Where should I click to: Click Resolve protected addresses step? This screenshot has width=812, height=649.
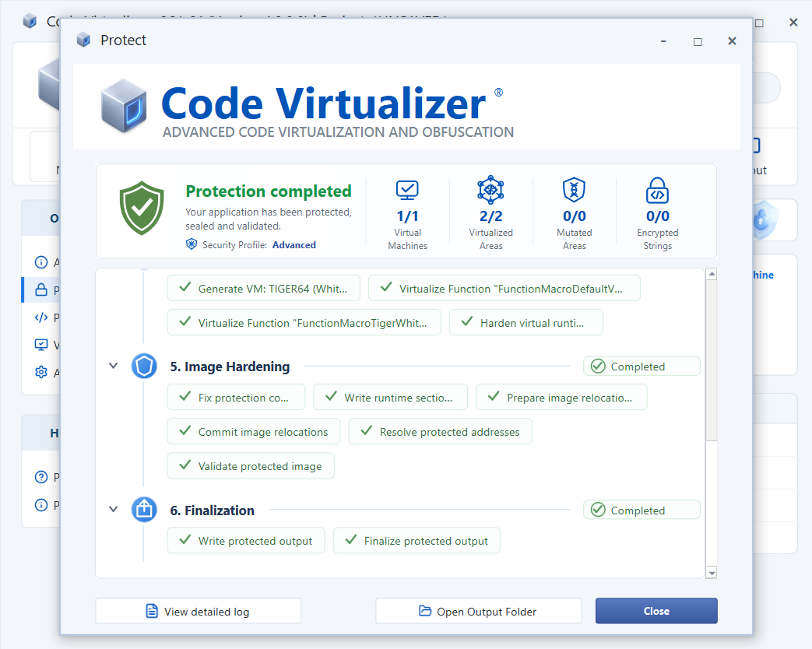(440, 432)
